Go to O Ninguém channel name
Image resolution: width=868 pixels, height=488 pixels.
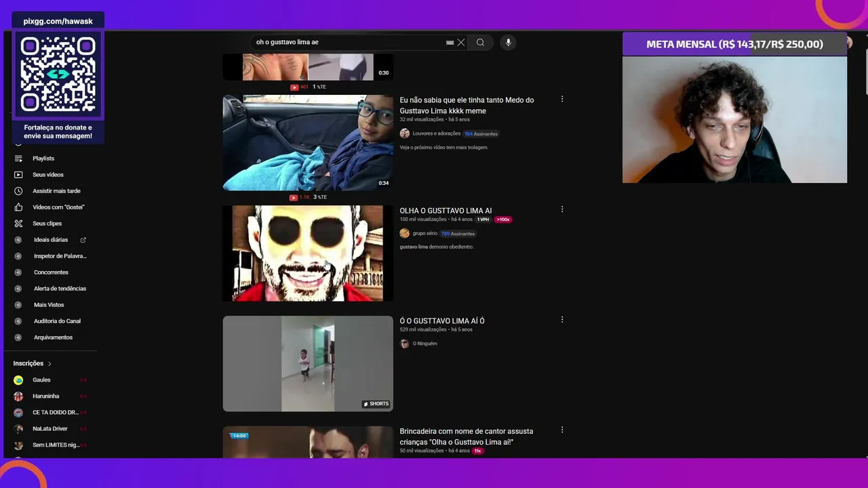pyautogui.click(x=425, y=344)
